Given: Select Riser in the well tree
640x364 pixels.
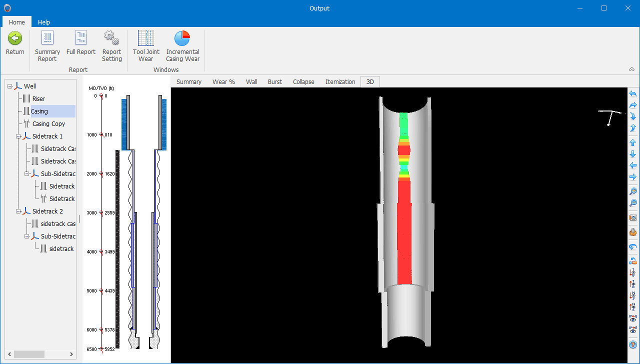Looking at the screenshot, I should pos(38,99).
